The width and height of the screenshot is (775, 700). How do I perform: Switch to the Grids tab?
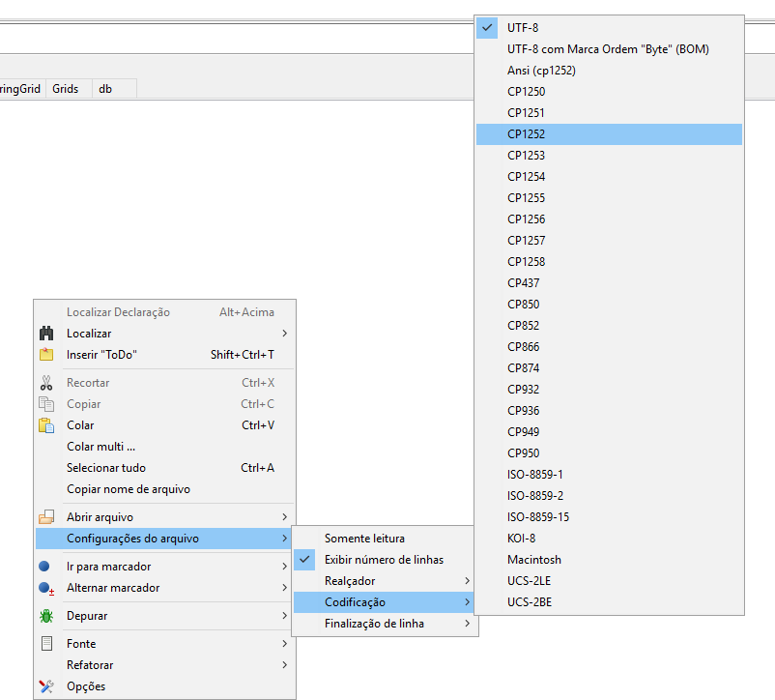point(69,89)
